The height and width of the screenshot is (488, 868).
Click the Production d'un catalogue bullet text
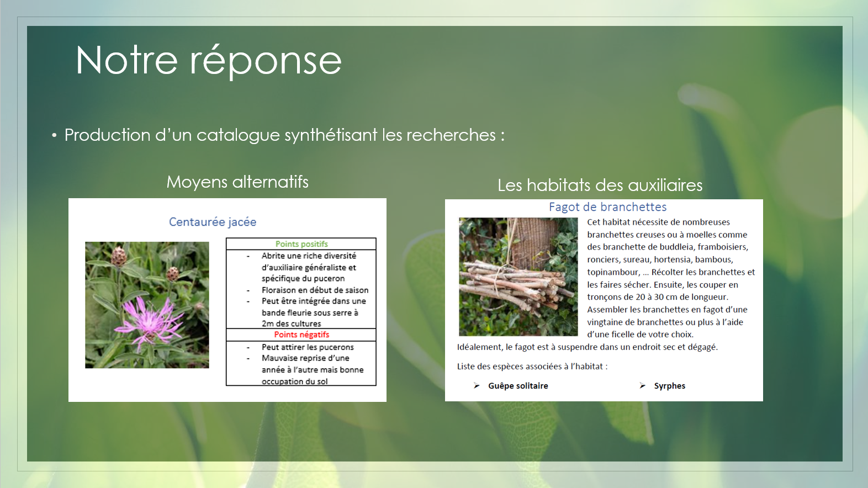pyautogui.click(x=284, y=135)
